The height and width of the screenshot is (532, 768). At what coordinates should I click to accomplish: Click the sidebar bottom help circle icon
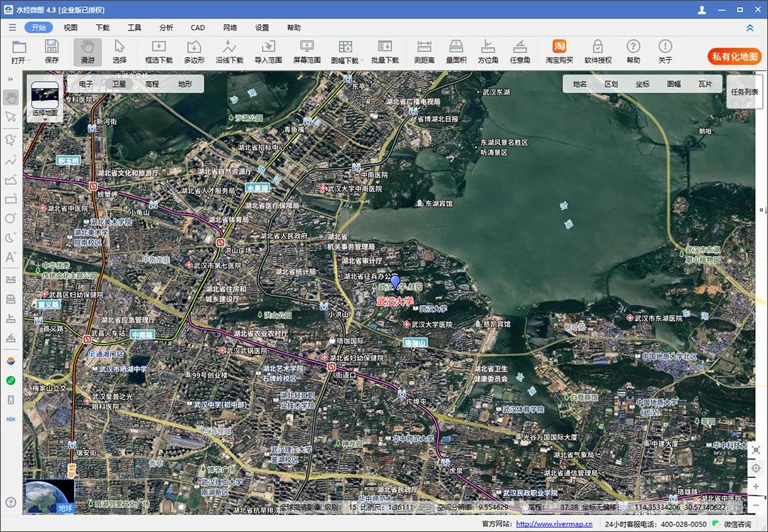pyautogui.click(x=11, y=502)
